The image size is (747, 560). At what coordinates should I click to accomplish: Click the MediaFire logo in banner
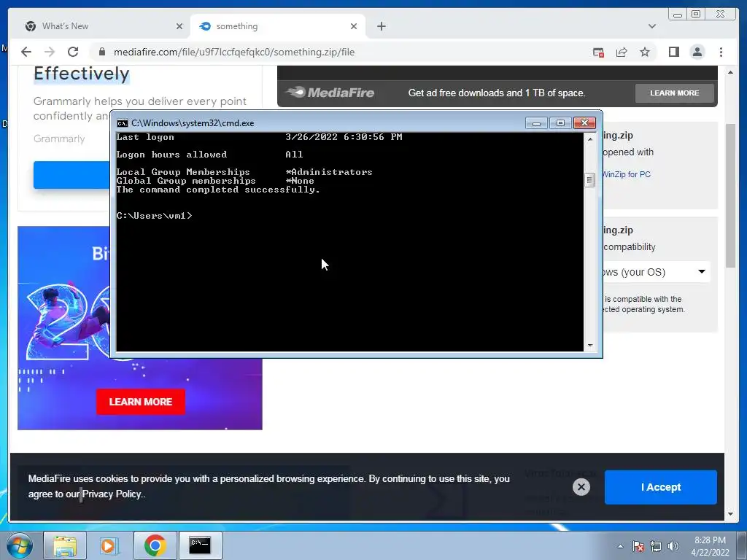pos(330,93)
